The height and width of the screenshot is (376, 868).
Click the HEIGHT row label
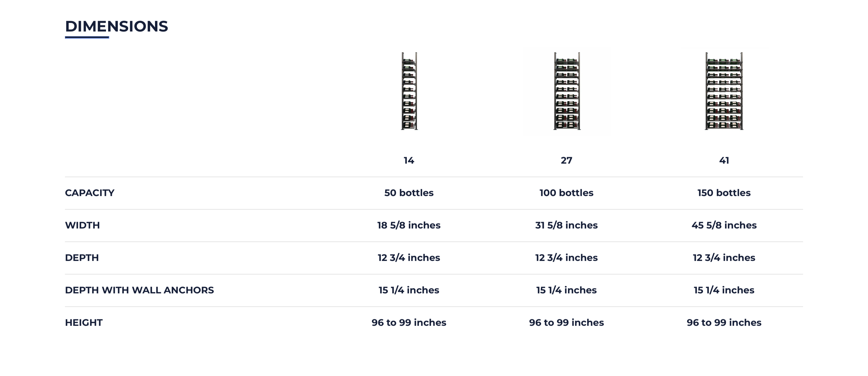(x=84, y=323)
